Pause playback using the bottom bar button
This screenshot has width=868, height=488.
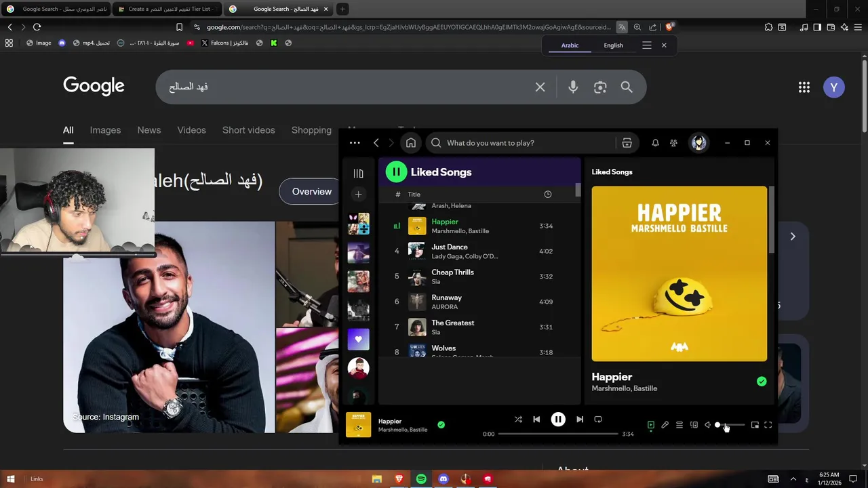(558, 420)
